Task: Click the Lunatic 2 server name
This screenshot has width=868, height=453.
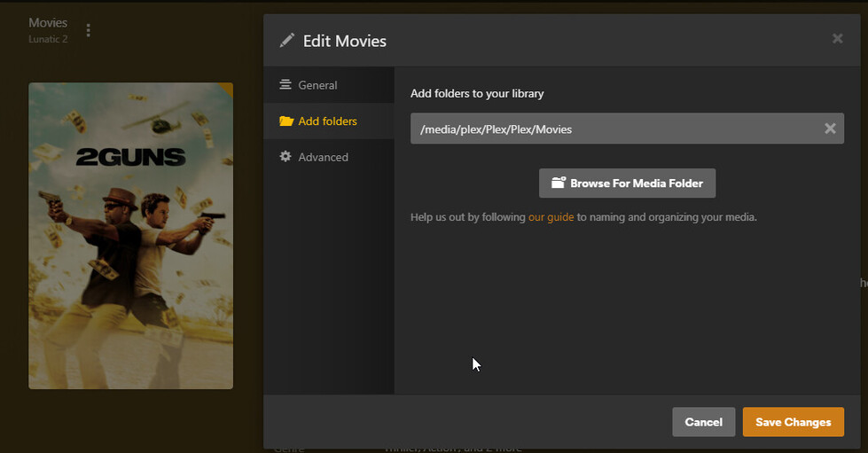Action: (x=48, y=39)
